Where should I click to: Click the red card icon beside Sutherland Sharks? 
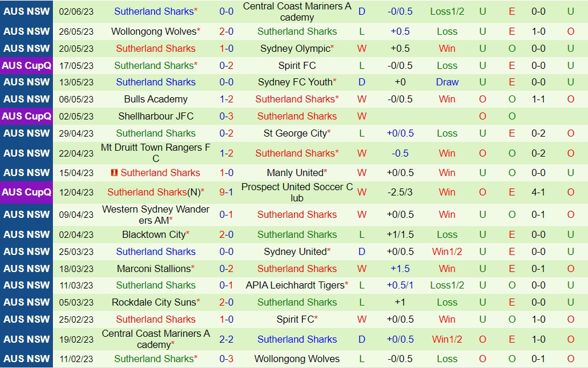[114, 173]
